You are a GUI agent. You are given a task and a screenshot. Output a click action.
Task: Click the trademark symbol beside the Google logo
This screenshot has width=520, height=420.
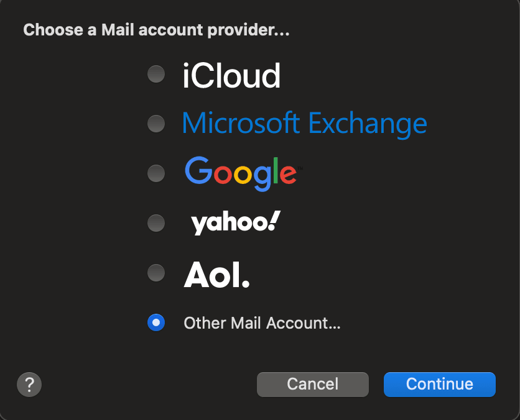[x=300, y=168]
